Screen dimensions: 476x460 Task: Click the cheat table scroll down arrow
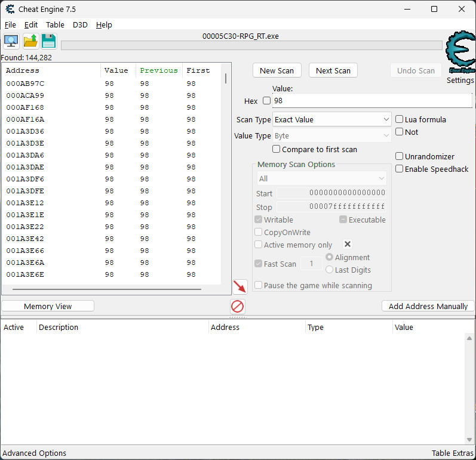coord(469,439)
